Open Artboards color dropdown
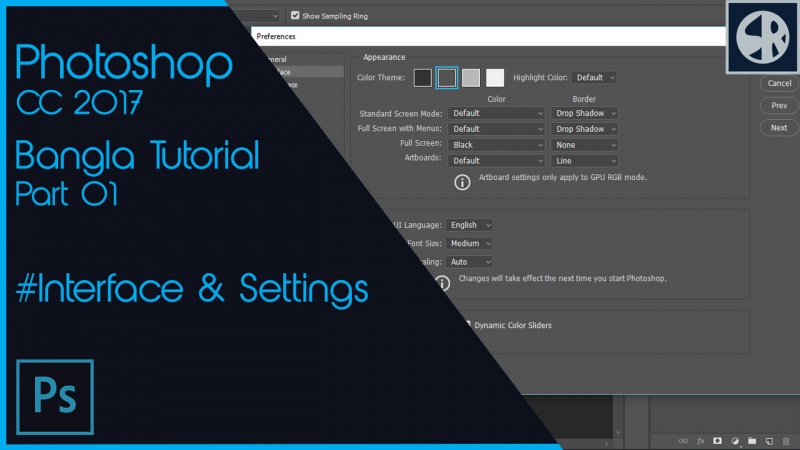 click(497, 161)
